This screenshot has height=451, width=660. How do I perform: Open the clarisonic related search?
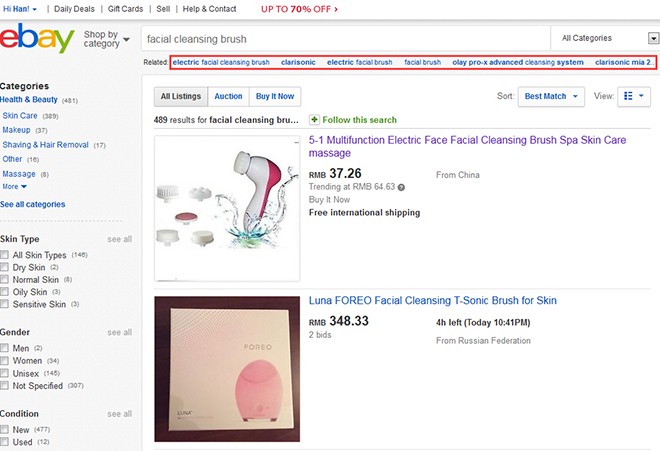click(x=298, y=62)
